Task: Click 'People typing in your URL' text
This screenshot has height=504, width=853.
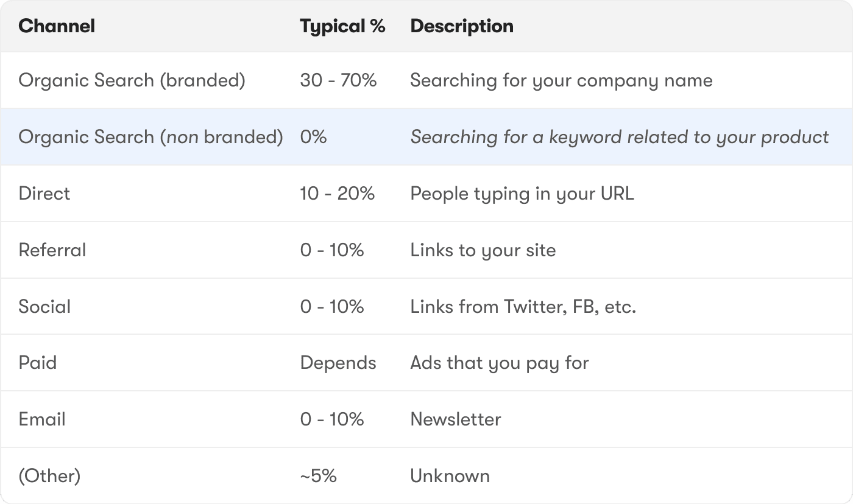Action: (x=522, y=194)
